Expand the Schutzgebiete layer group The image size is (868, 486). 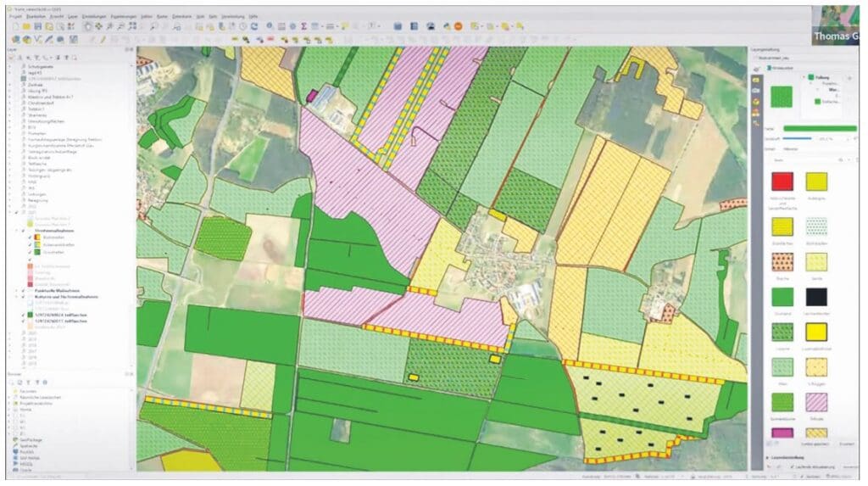coord(9,66)
